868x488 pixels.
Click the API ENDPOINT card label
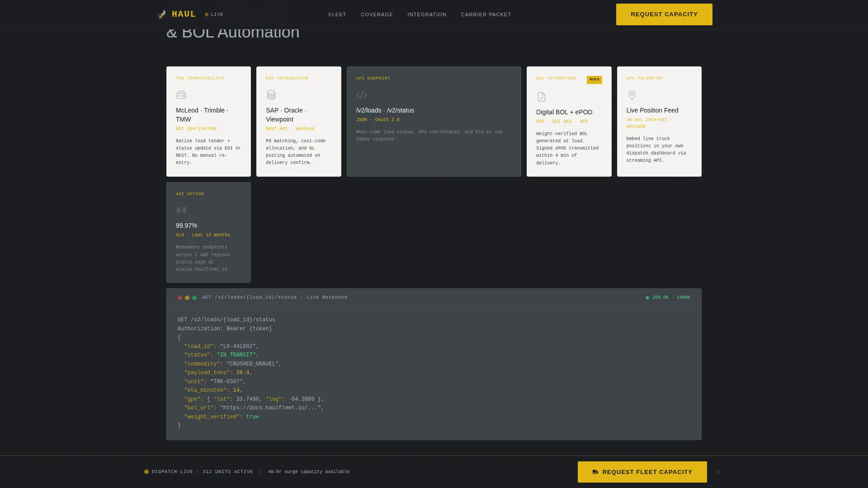[373, 79]
